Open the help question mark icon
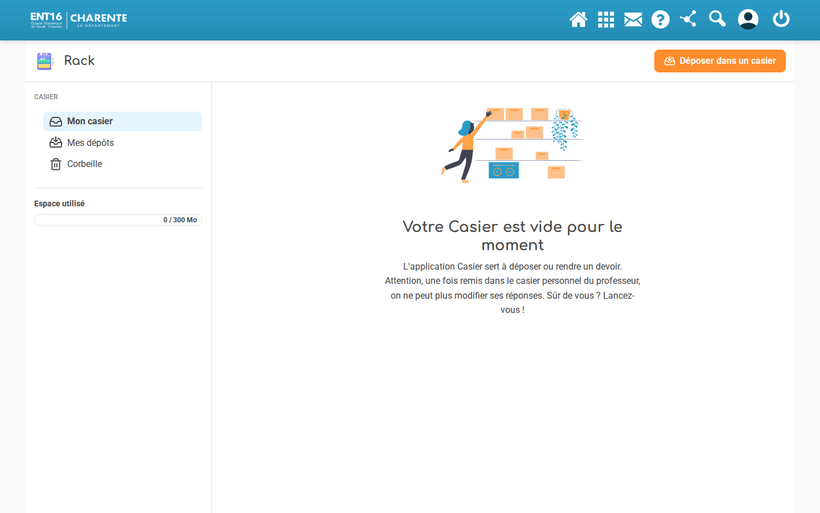 pos(660,20)
